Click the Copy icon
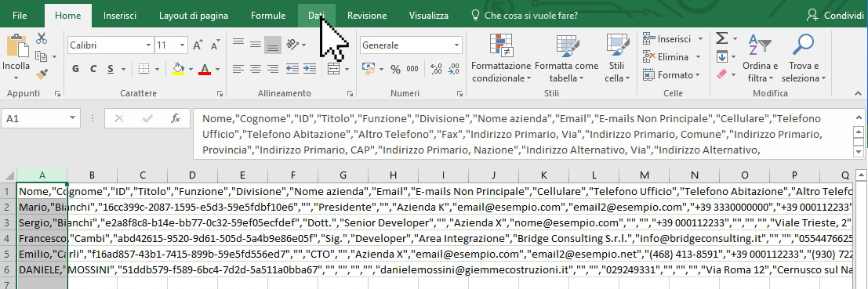Image resolution: width=868 pixels, height=289 pixels. 42,56
